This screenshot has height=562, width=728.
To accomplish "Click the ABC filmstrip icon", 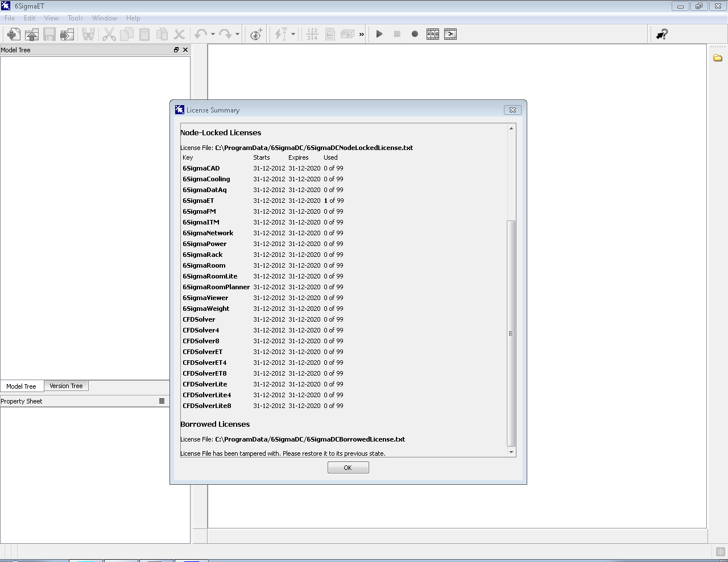I will pos(433,34).
